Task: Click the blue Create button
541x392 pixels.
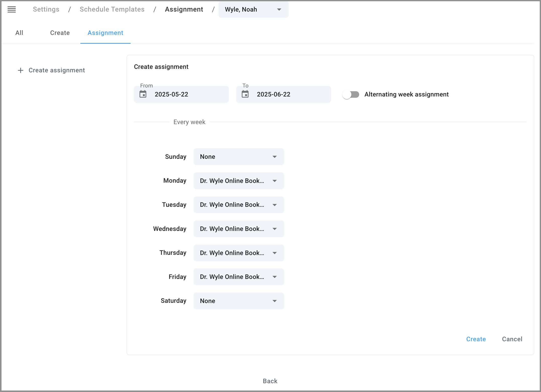Action: 476,339
